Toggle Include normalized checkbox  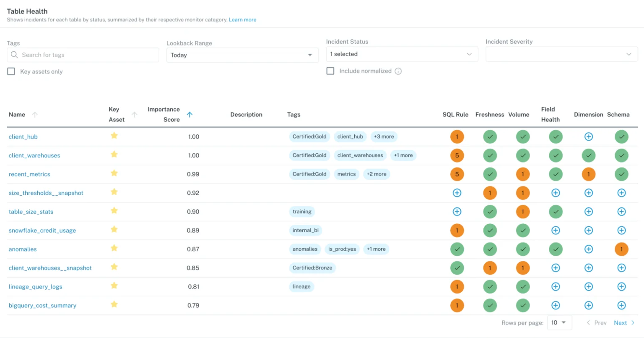pyautogui.click(x=330, y=71)
